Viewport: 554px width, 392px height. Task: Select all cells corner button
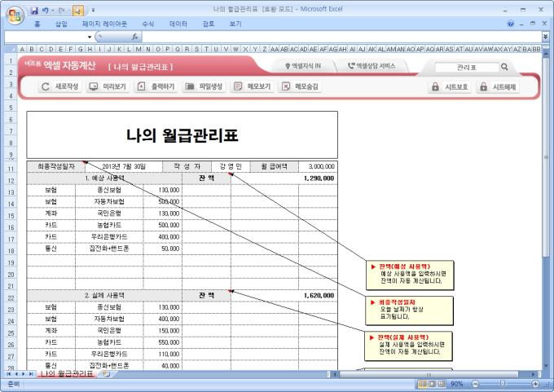11,49
